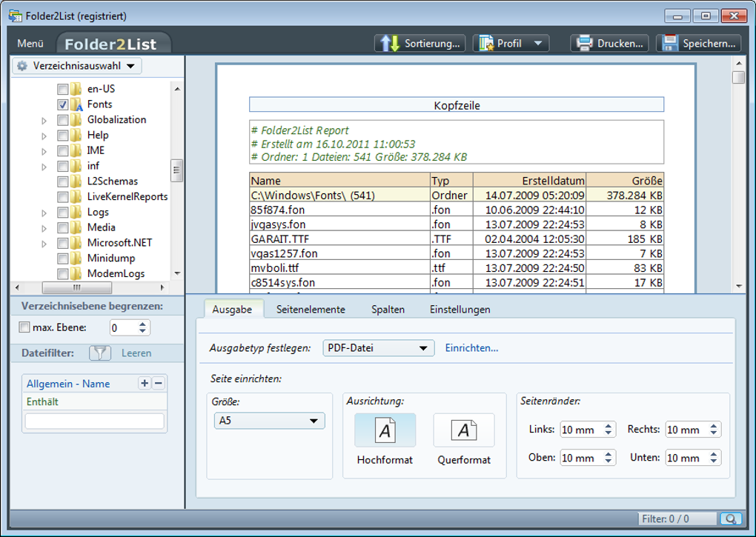Click the Sortierung toolbar icon
Image resolution: width=756 pixels, height=537 pixels.
click(x=390, y=44)
